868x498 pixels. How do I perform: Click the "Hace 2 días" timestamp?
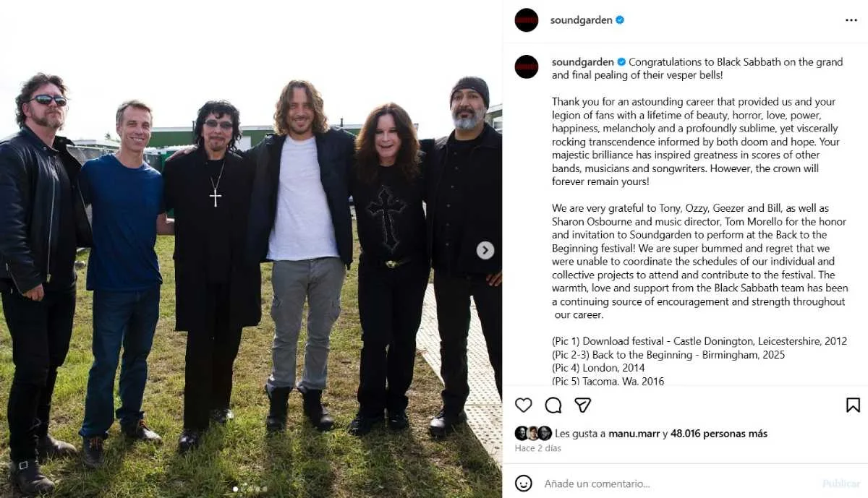(537, 448)
